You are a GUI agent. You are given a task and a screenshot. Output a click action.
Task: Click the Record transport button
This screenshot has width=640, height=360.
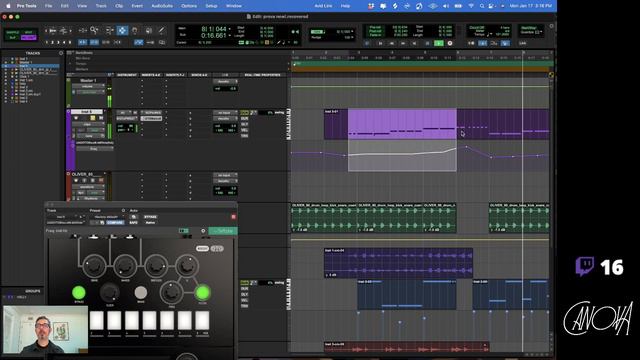tap(450, 43)
